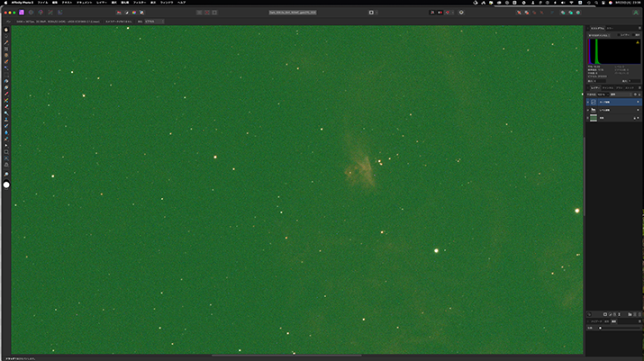Open the フィルター menu
This screenshot has width=644, height=361.
click(x=140, y=4)
